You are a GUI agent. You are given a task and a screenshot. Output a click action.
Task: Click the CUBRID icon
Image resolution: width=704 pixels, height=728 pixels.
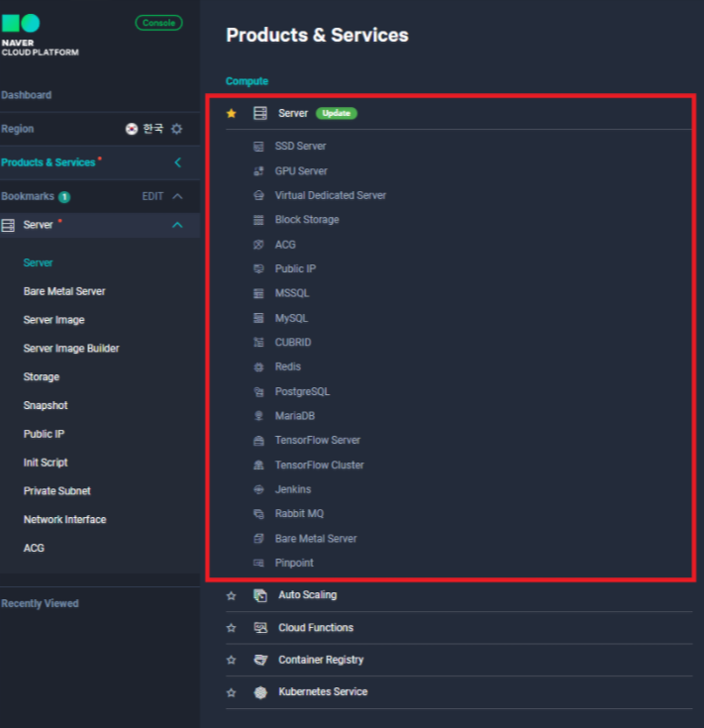coord(258,343)
